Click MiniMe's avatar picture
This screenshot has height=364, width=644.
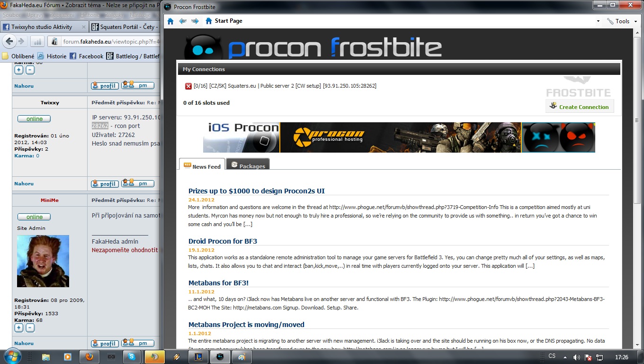pyautogui.click(x=43, y=261)
